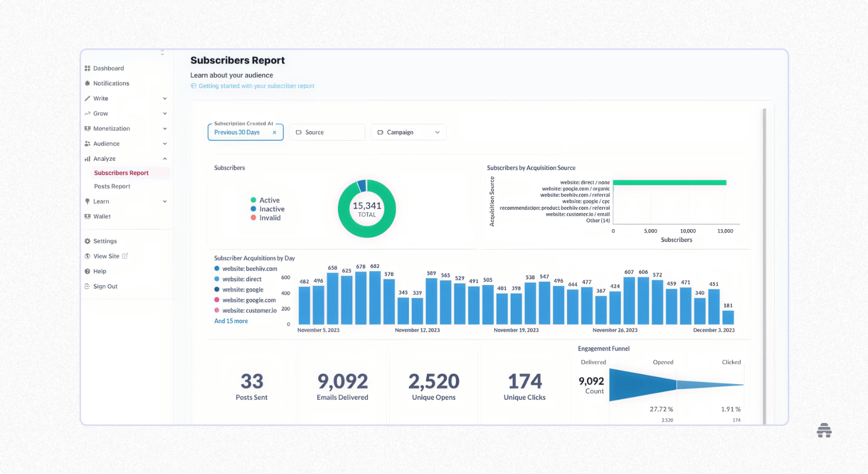
Task: Switch to Posts Report
Action: pyautogui.click(x=112, y=186)
